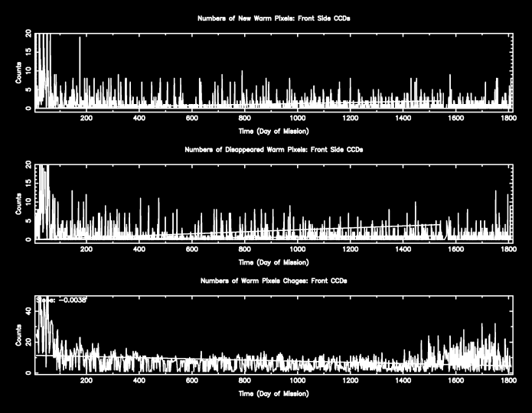Click the '1400' x-axis tick label of middle plot

[403, 249]
